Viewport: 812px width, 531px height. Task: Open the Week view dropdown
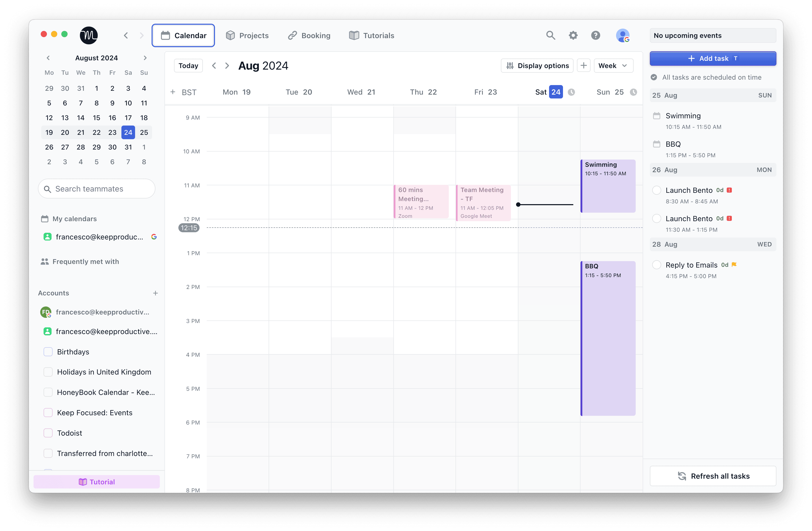pyautogui.click(x=613, y=65)
